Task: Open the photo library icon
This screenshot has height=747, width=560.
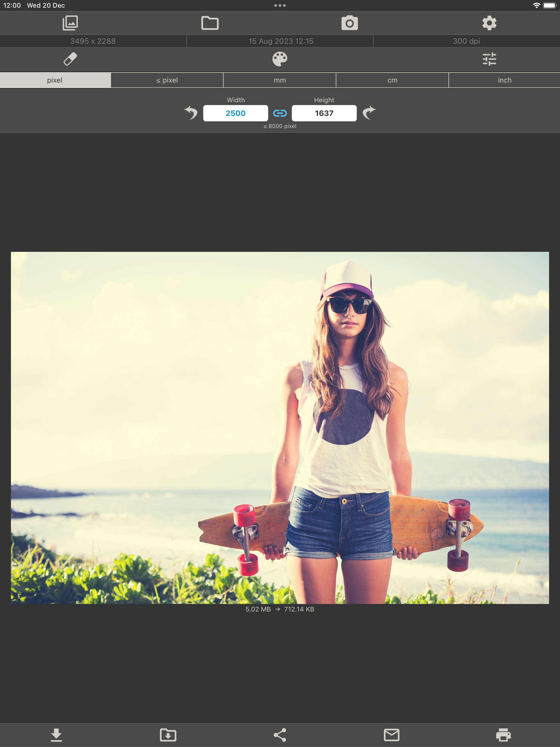Action: pos(70,23)
